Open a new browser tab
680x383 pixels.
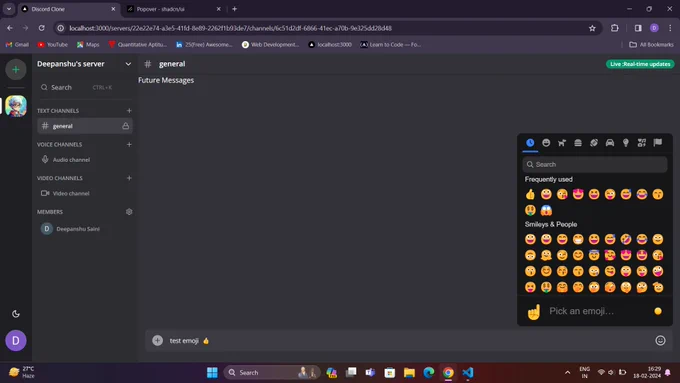click(x=235, y=9)
